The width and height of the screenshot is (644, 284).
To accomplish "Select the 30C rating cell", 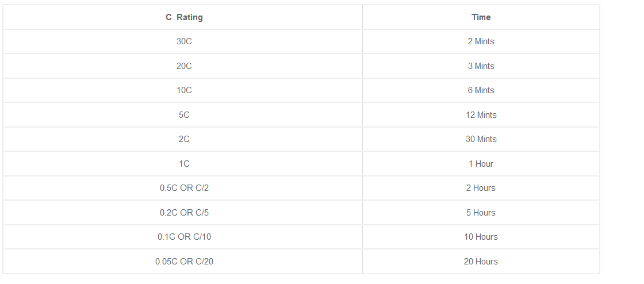I will click(184, 41).
